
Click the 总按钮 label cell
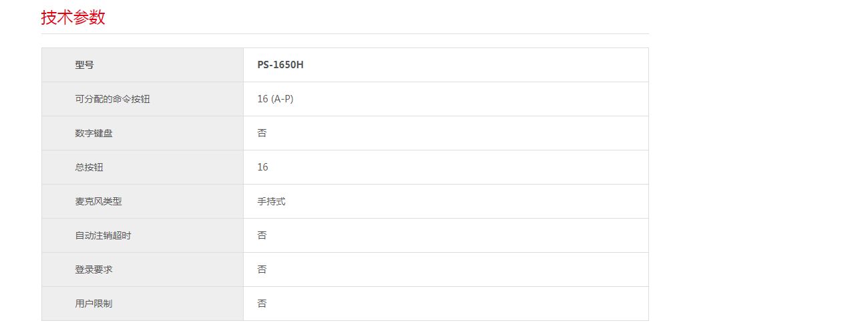(x=89, y=167)
